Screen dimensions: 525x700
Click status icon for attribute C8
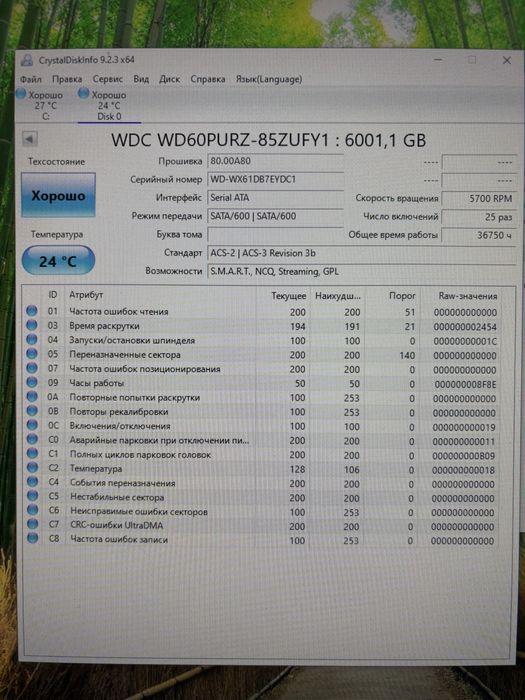(32, 538)
